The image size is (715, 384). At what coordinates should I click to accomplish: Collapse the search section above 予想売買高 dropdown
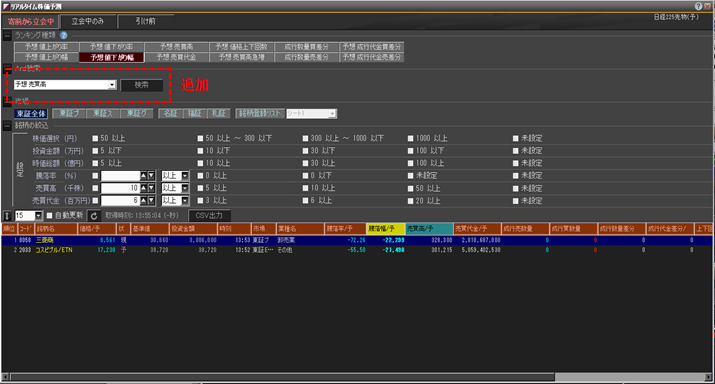[7, 68]
